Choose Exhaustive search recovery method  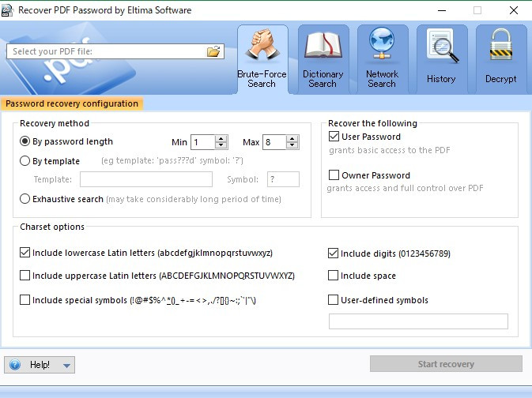[x=25, y=199]
